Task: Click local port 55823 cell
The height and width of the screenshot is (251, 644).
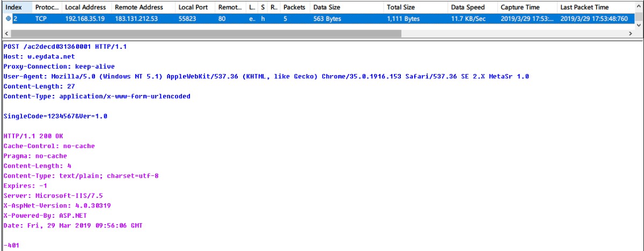Action: coord(187,18)
